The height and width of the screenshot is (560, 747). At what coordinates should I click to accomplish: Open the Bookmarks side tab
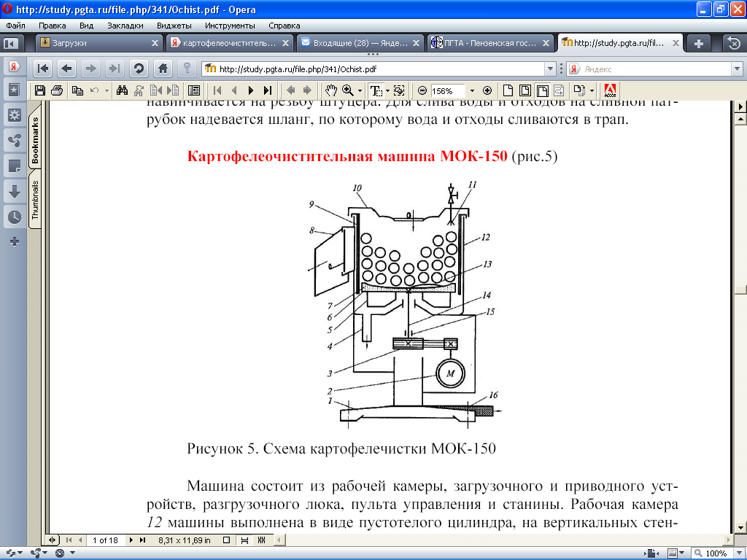[x=35, y=139]
